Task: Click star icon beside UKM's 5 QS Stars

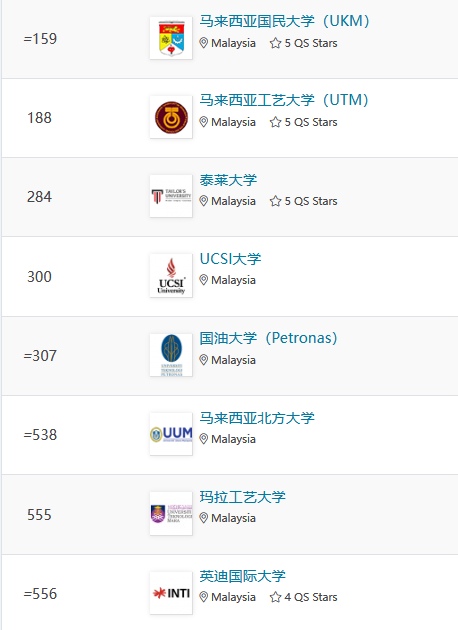Action: click(275, 43)
